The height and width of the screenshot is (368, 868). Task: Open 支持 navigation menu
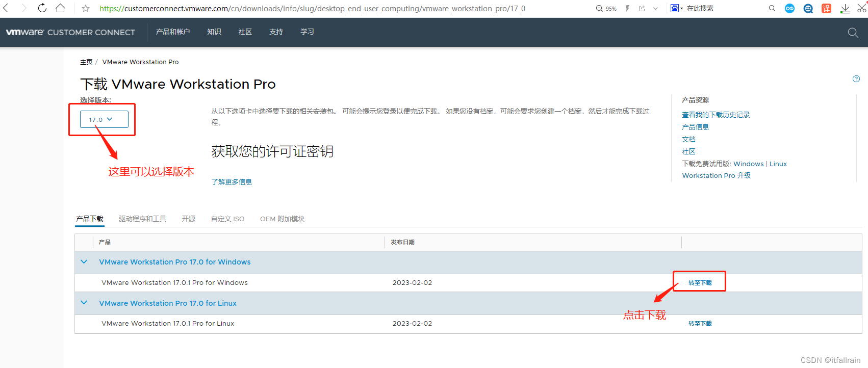point(276,32)
